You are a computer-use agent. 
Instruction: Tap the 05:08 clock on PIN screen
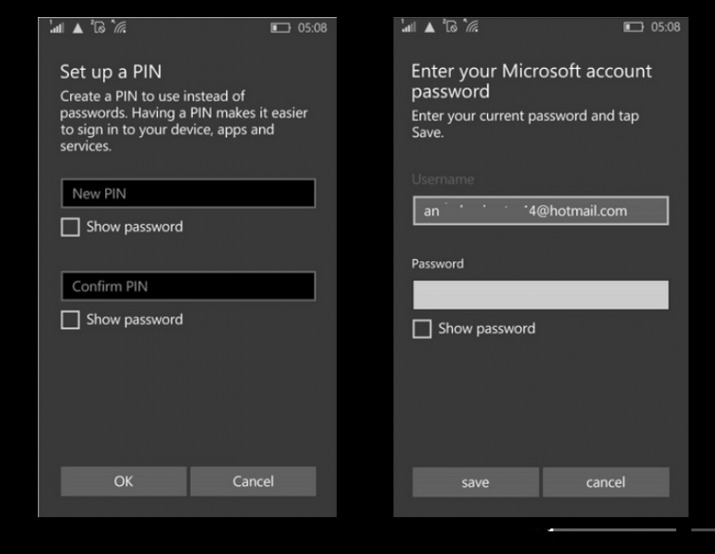312,28
